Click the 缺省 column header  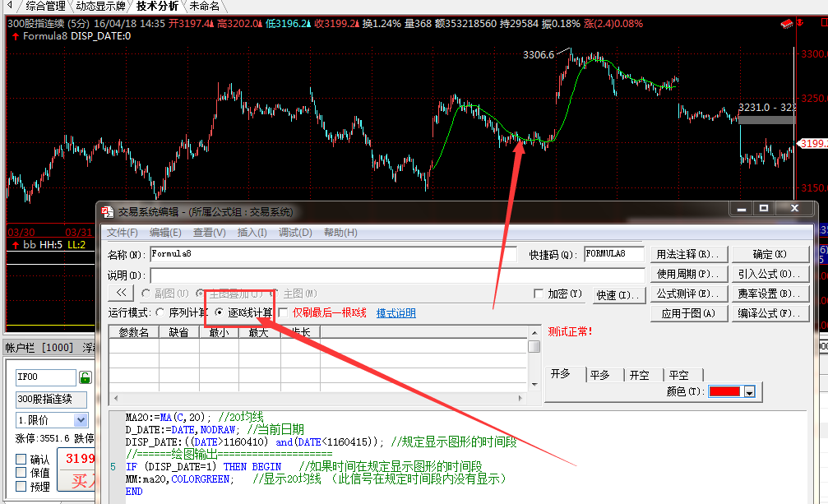(179, 332)
